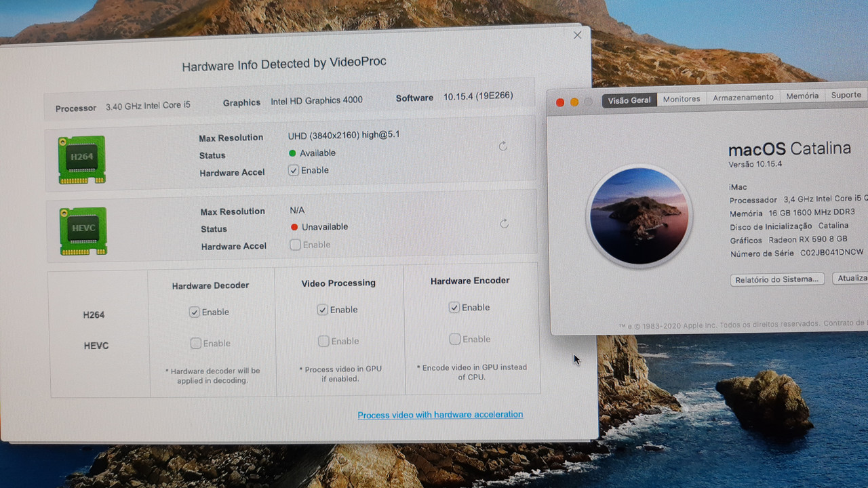Screen dimensions: 868x488
Task: Refresh the HEVC status with reload icon
Action: 504,224
